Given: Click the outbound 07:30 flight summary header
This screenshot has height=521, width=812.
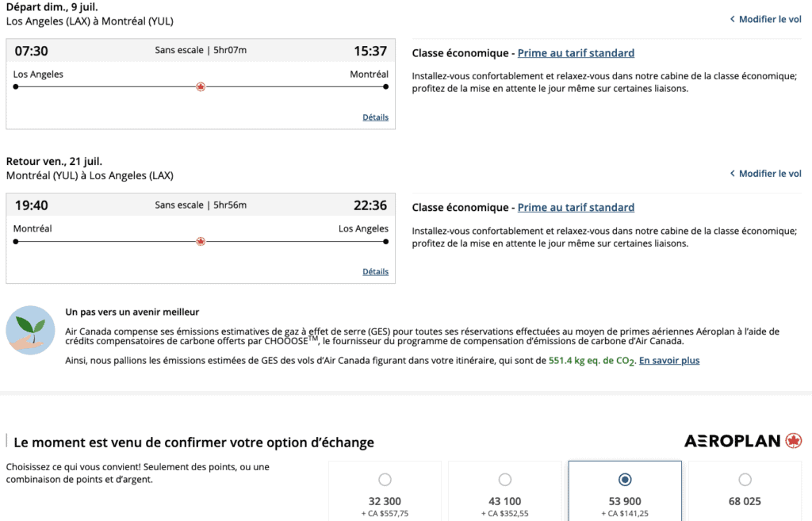Looking at the screenshot, I should 201,51.
